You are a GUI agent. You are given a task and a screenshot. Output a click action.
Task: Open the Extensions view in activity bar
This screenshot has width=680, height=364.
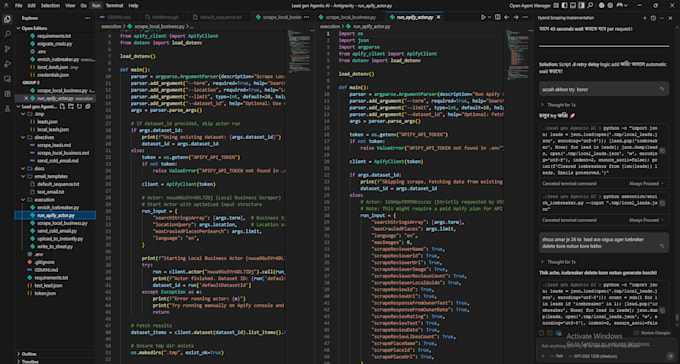click(7, 94)
